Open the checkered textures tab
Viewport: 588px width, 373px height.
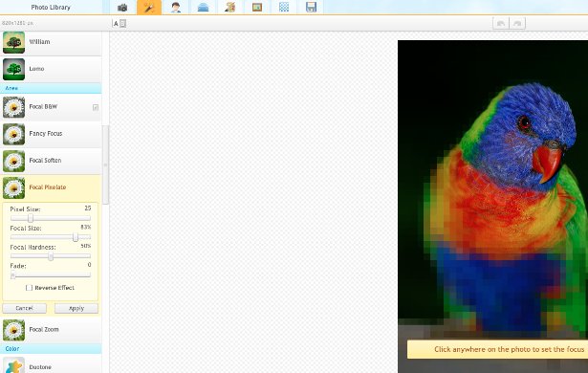[x=284, y=7]
